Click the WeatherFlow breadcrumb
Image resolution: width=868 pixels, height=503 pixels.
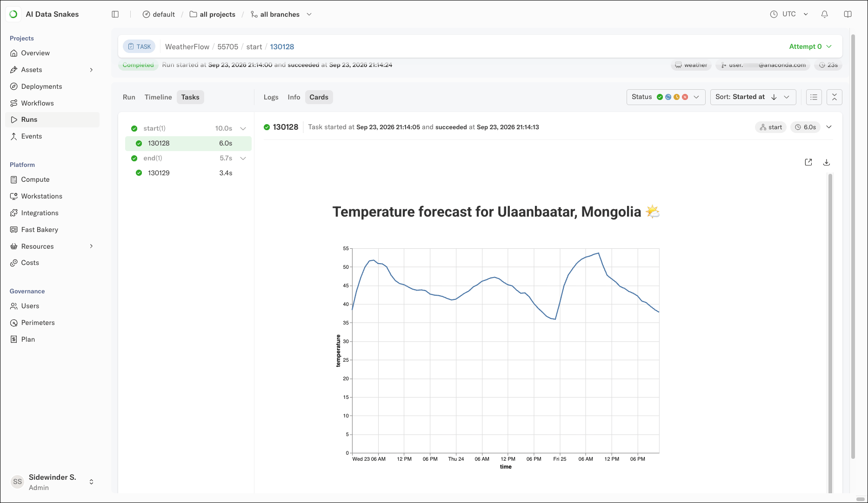coord(187,46)
